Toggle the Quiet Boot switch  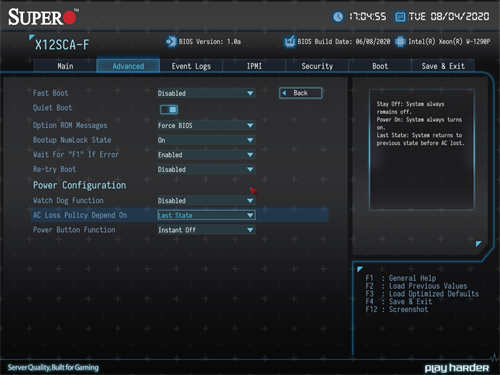169,109
